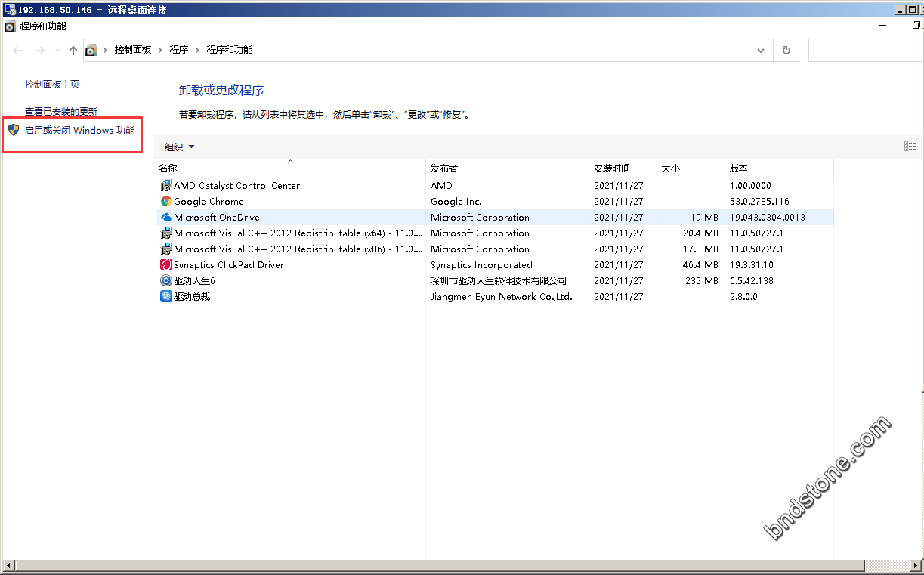
Task: Select Microsoft OneDrive in the list
Action: tap(494, 217)
